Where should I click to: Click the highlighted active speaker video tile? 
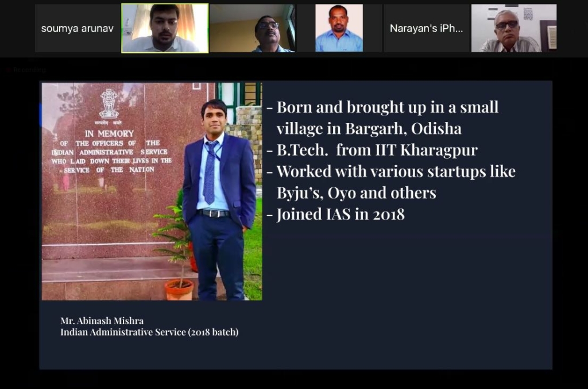pos(165,29)
